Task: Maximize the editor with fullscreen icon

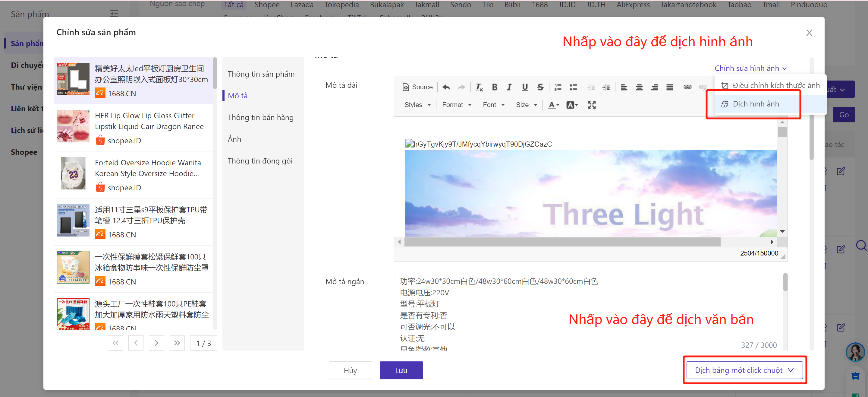Action: click(591, 105)
